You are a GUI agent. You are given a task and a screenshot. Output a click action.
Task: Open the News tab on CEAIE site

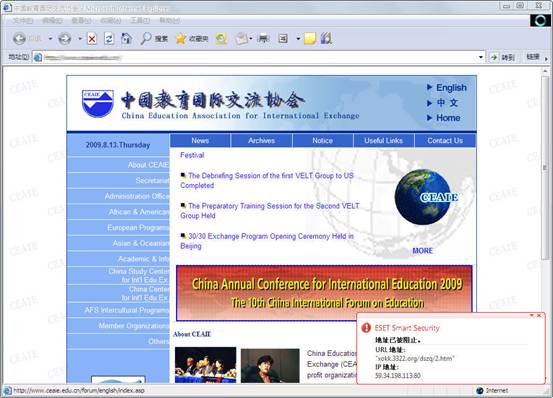[x=200, y=140]
